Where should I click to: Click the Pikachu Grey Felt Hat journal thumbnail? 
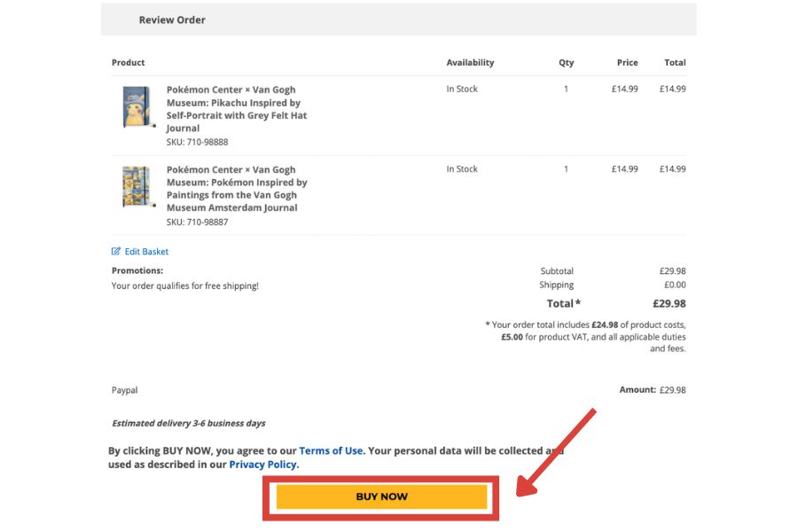(x=137, y=107)
